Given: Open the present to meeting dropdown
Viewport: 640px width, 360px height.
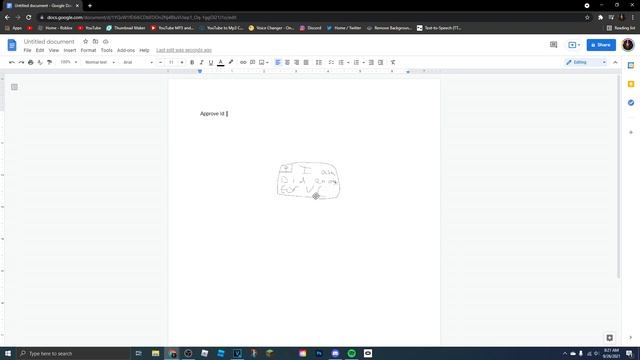Looking at the screenshot, I should point(574,45).
